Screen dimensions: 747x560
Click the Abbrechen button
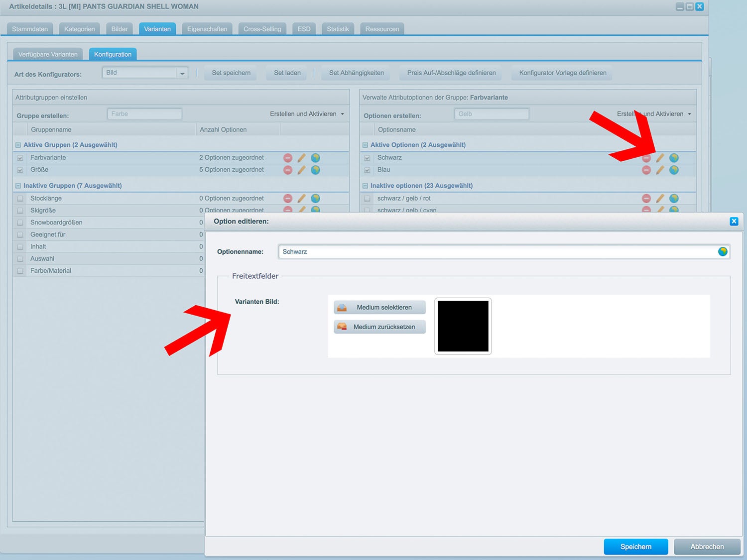click(707, 547)
